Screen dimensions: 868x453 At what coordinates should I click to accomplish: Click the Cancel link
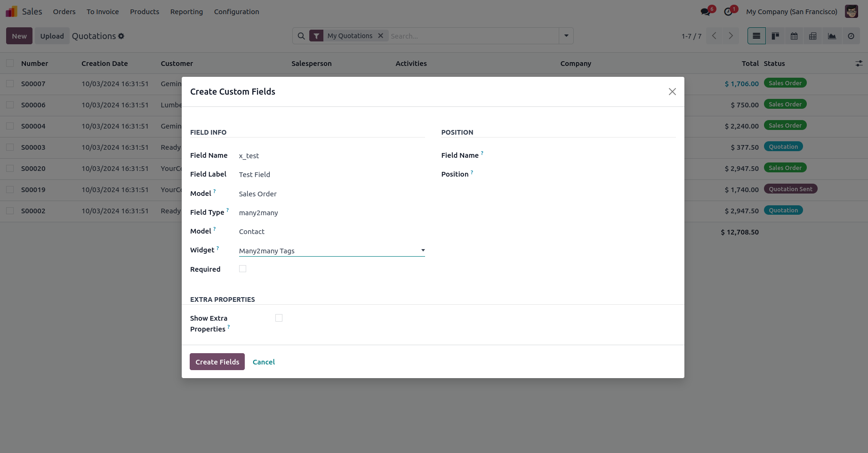[264, 362]
